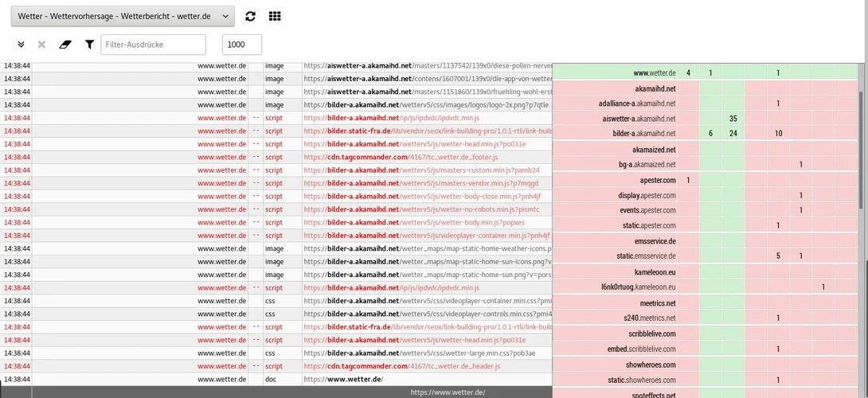Select the log row for wetter-body-close.min.js
The width and height of the screenshot is (868, 398).
click(276, 197)
